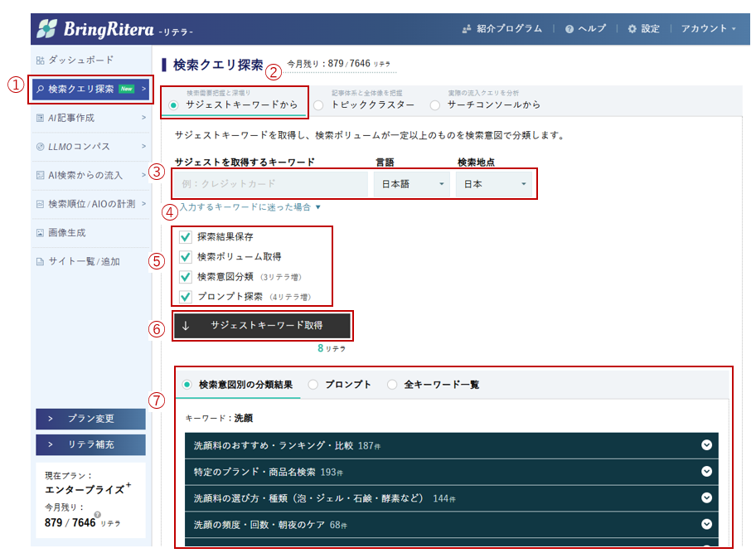Click the question mark icon near 今月残り
This screenshot has height=558, width=756.
coord(98,514)
